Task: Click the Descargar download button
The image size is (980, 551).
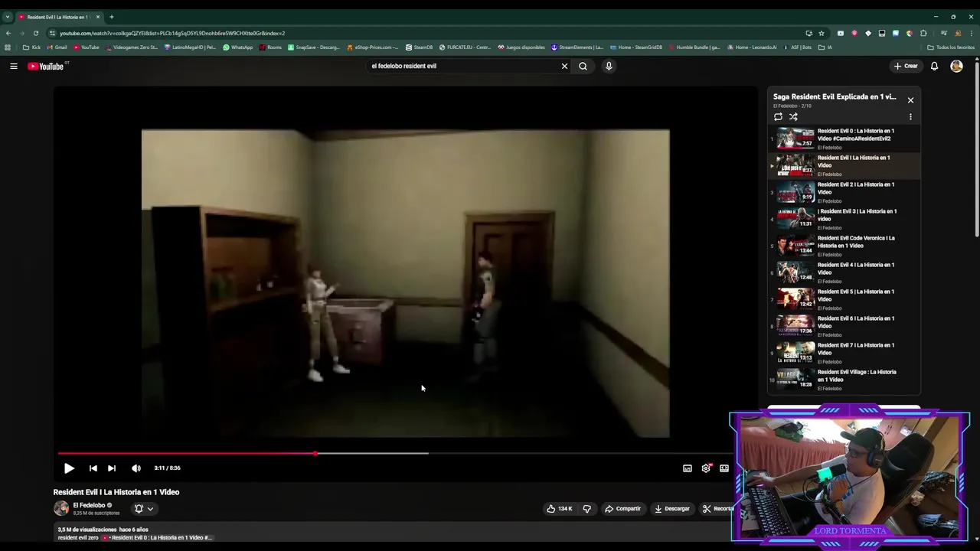Action: click(x=671, y=509)
